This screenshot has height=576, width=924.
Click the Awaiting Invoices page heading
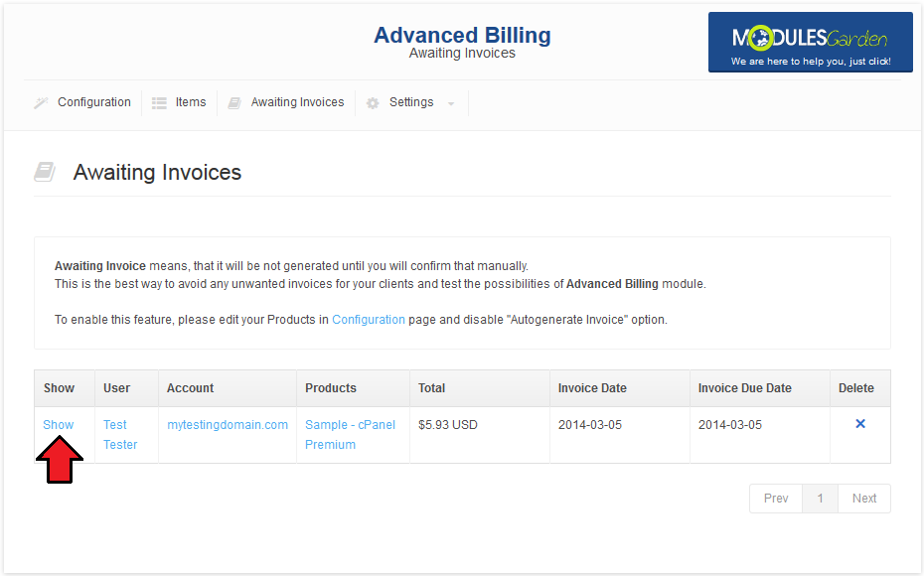[x=157, y=173]
